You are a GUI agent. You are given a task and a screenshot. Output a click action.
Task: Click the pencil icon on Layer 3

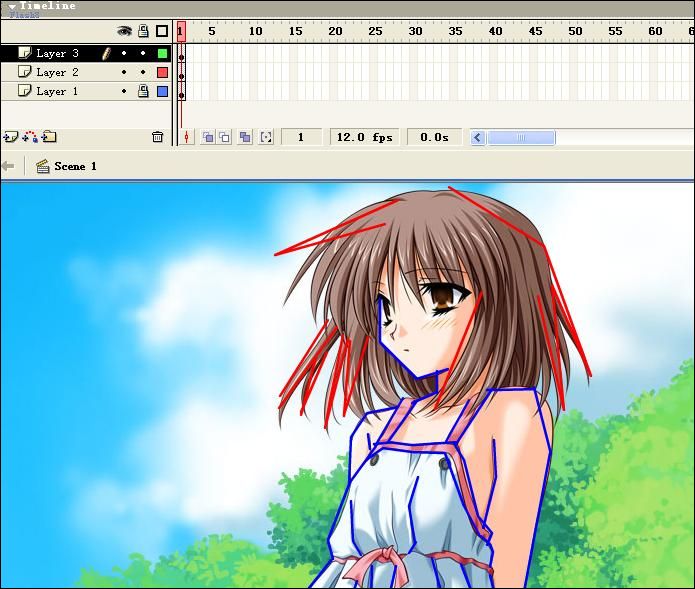pos(106,53)
